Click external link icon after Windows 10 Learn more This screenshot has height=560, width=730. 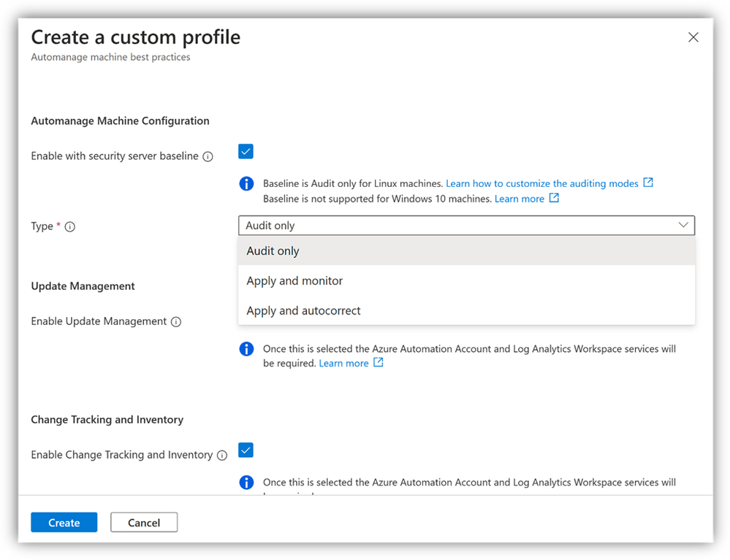(554, 198)
